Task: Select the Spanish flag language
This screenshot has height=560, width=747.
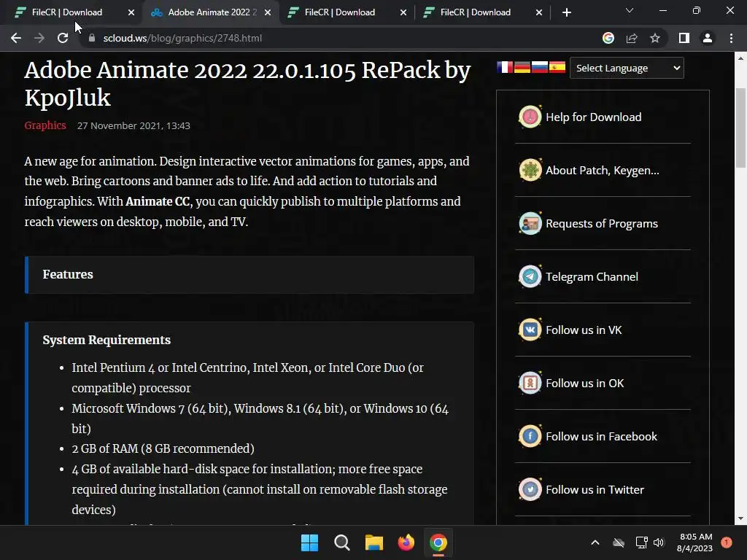Action: tap(557, 67)
